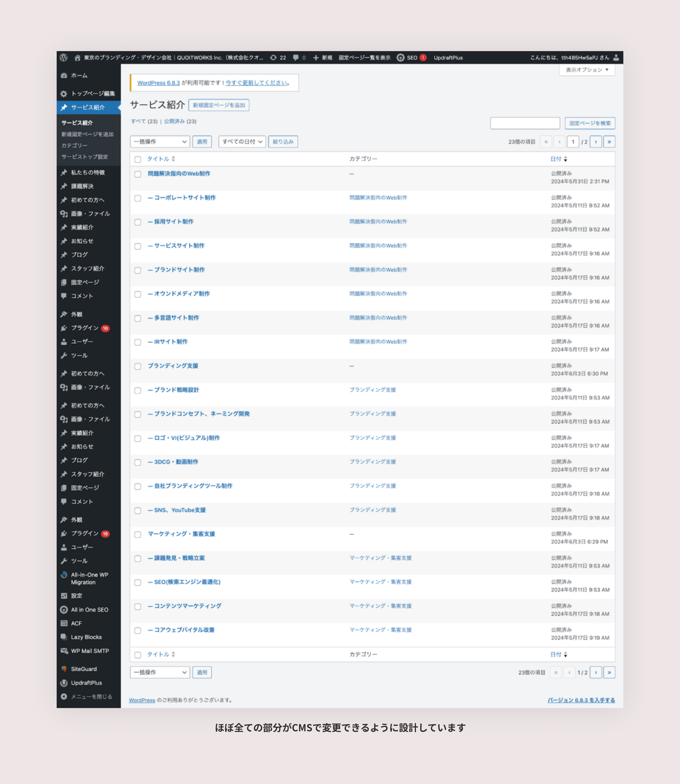The height and width of the screenshot is (784, 680).
Task: Open comments bubble icon in admin bar
Action: click(x=296, y=58)
